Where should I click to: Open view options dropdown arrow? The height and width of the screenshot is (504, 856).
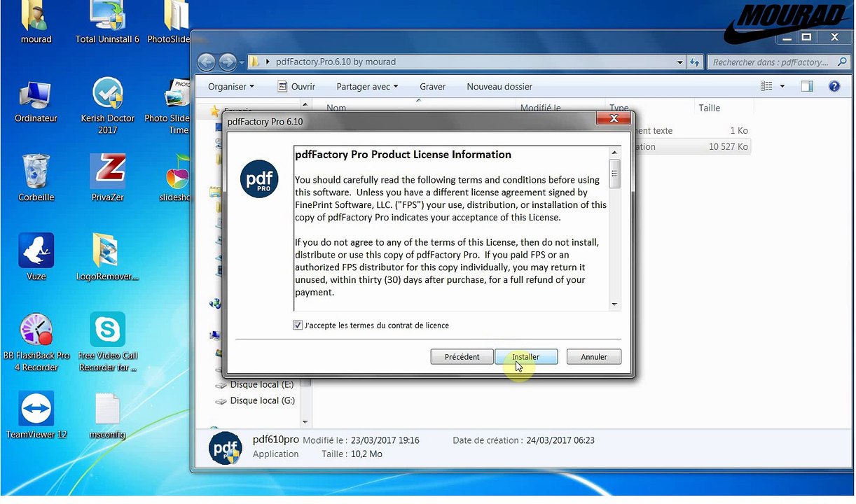tap(782, 87)
